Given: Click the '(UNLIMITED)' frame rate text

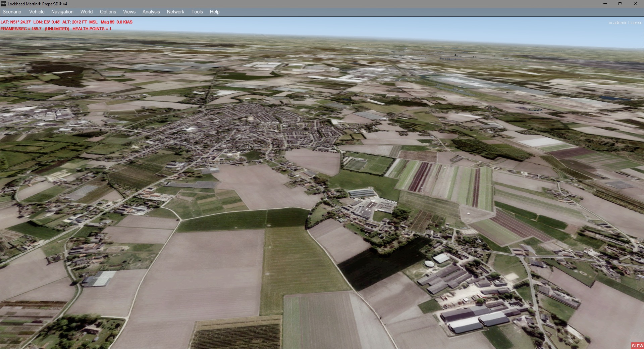Looking at the screenshot, I should pos(57,29).
